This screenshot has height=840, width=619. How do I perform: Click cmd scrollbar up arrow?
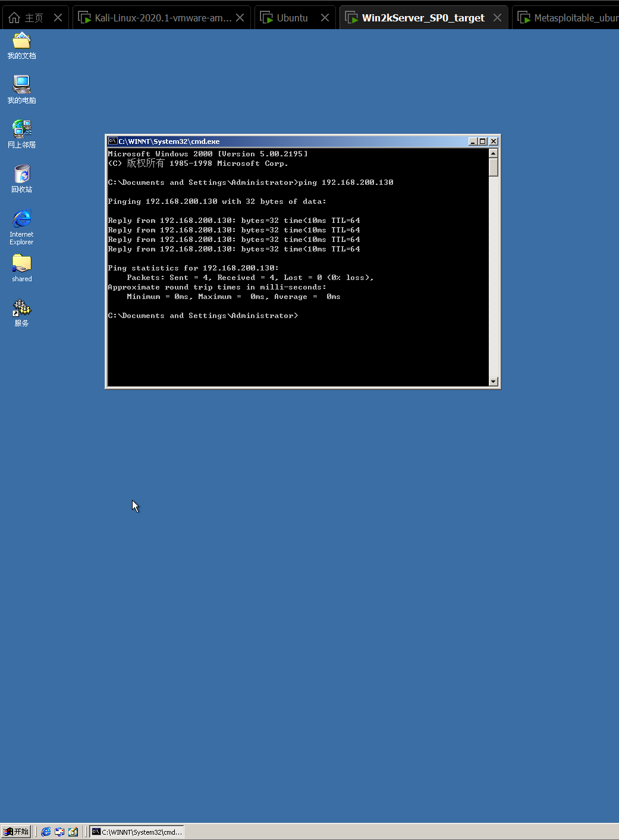(494, 153)
